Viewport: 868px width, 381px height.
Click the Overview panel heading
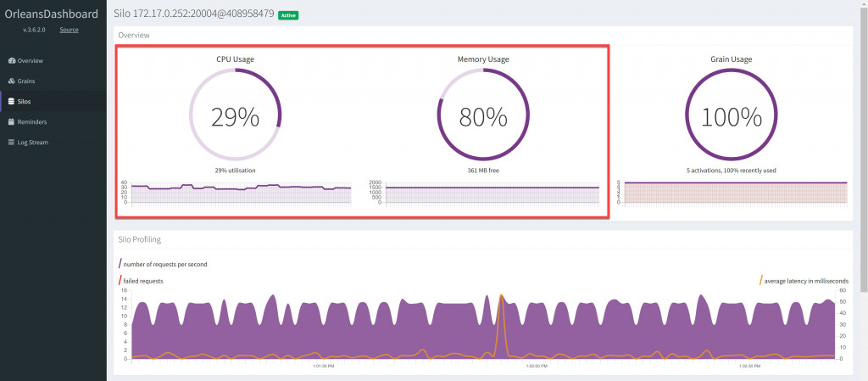[134, 35]
